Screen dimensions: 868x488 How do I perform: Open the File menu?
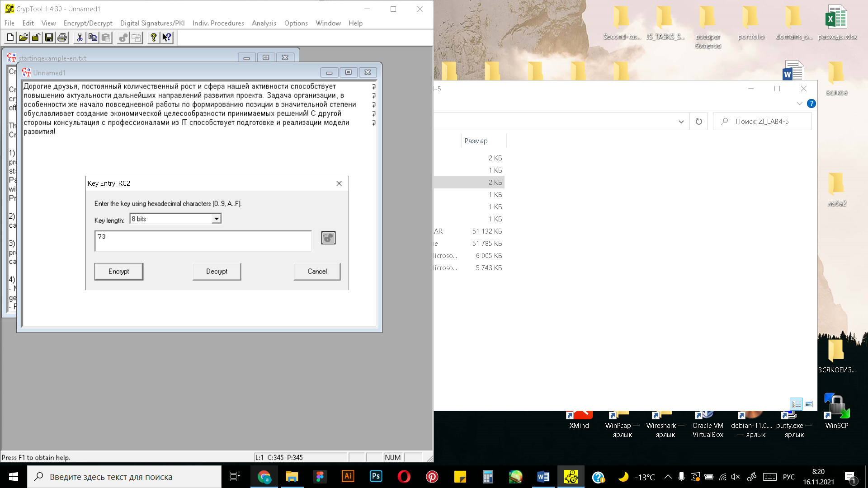pos(9,23)
